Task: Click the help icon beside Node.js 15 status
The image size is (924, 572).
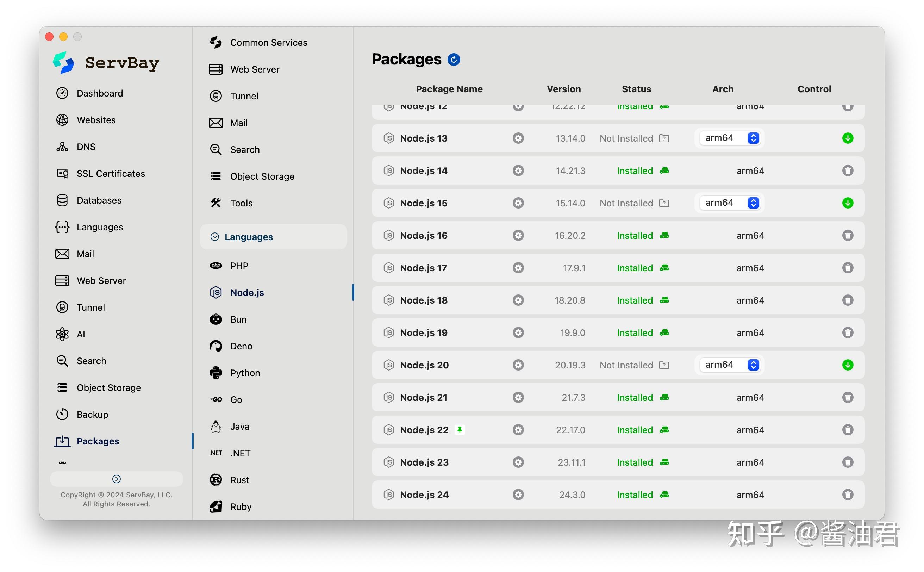Action: pos(664,203)
